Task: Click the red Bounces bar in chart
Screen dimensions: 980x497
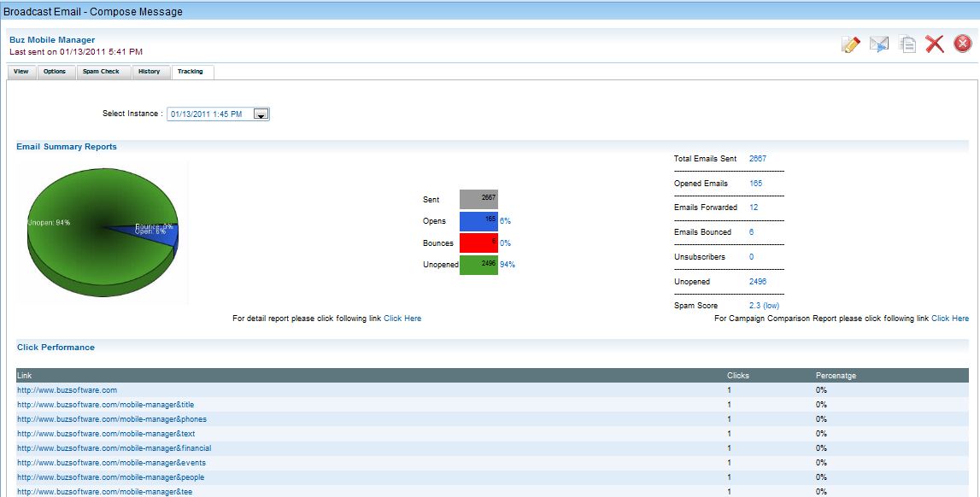Action: tap(478, 243)
